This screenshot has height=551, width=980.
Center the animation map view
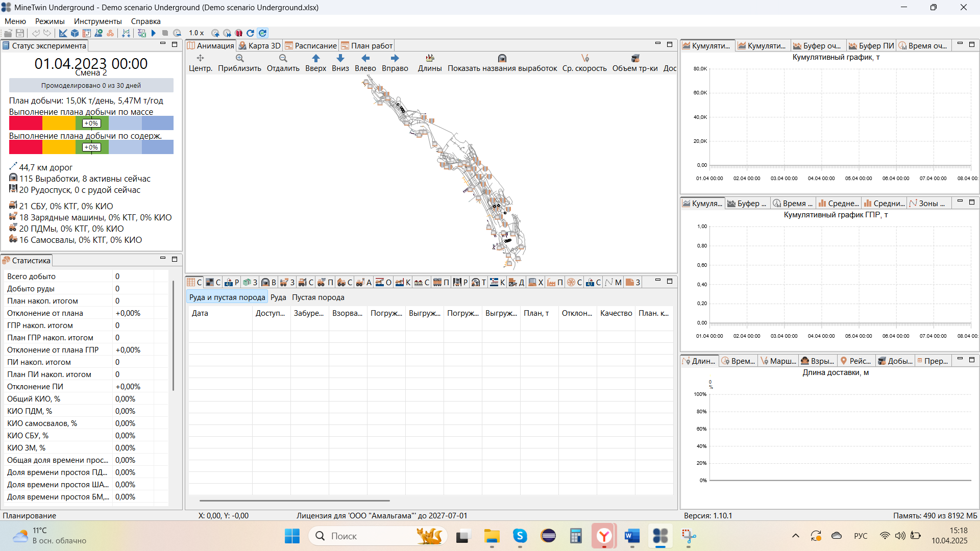coord(201,63)
